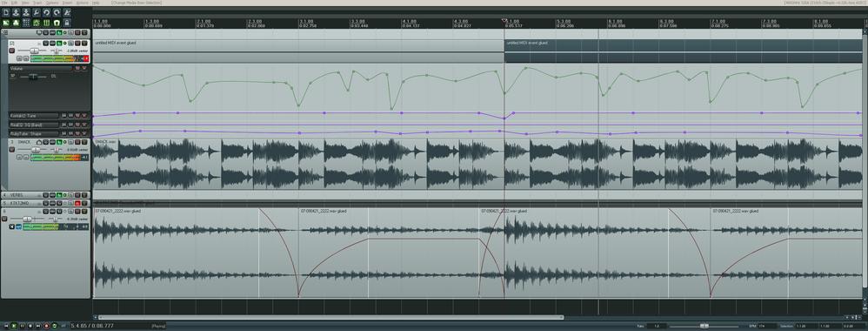The width and height of the screenshot is (868, 331).
Task: Open Project Settings via wrench icon
Action: click(x=37, y=12)
